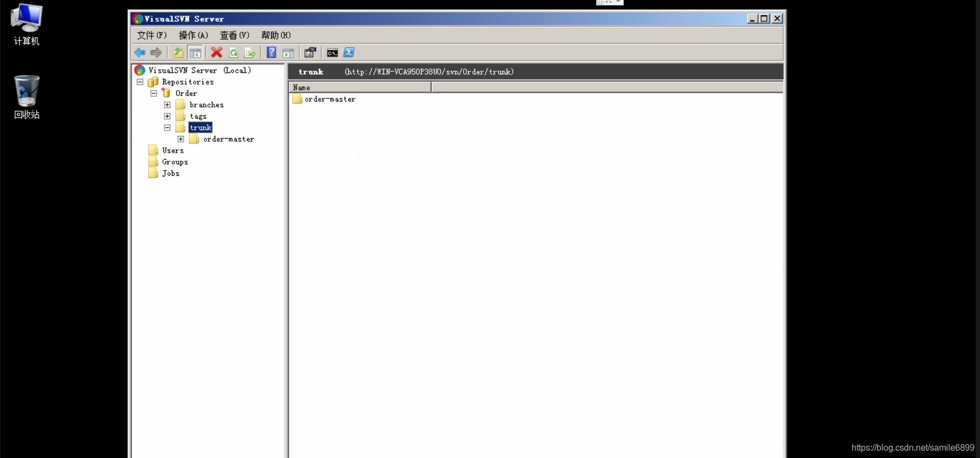Select the Jobs node
The image size is (980, 458).
(170, 173)
